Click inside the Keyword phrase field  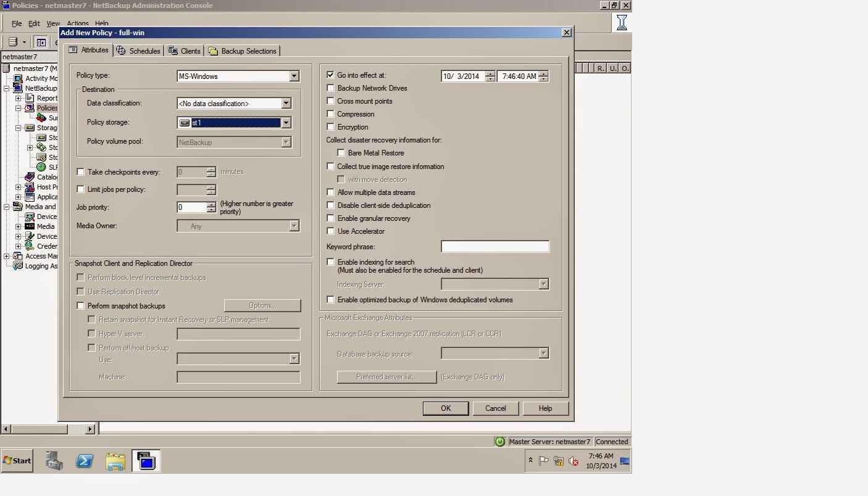[494, 246]
